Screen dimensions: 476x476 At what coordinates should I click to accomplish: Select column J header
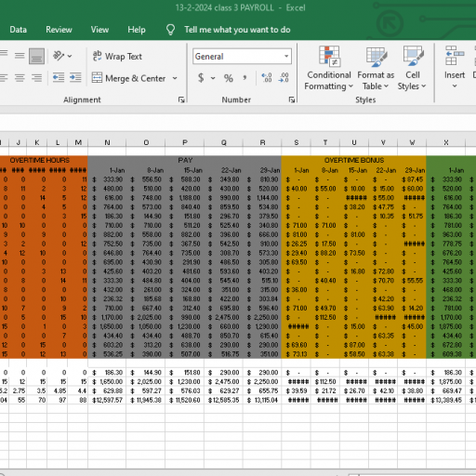tap(19, 142)
